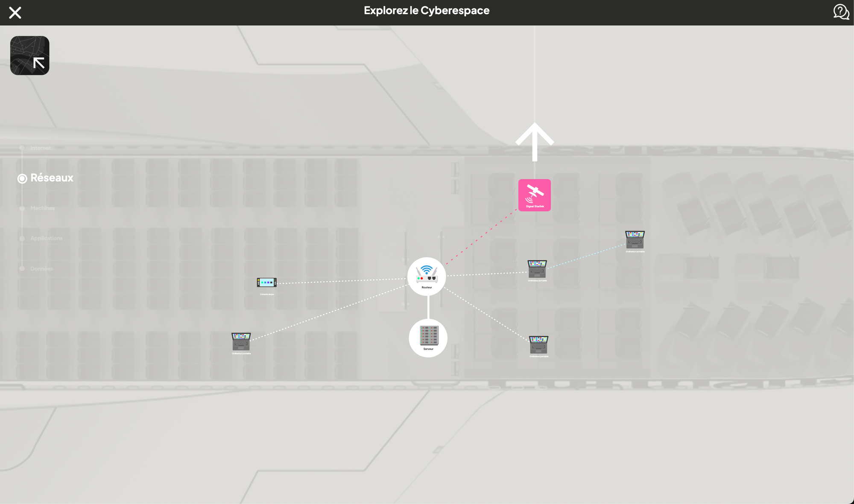Select the bottom-left Ordinateur portable laptop
Image resolution: width=854 pixels, height=504 pixels.
pyautogui.click(x=241, y=342)
